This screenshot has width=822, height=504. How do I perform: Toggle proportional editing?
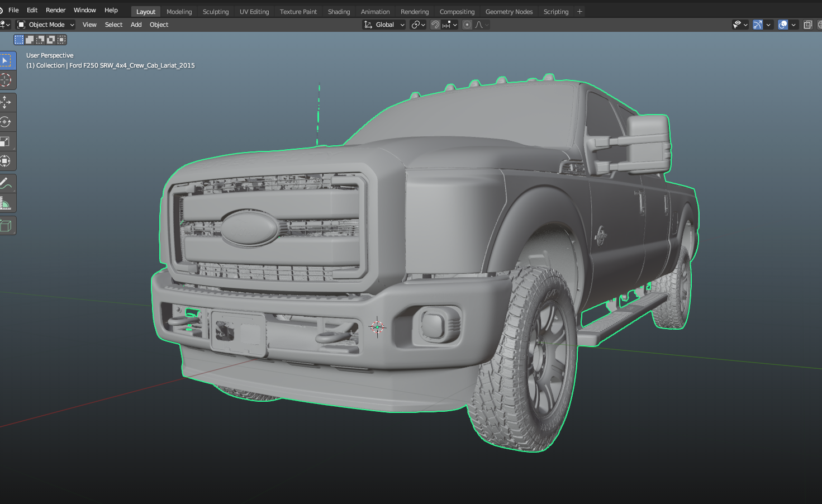click(467, 25)
